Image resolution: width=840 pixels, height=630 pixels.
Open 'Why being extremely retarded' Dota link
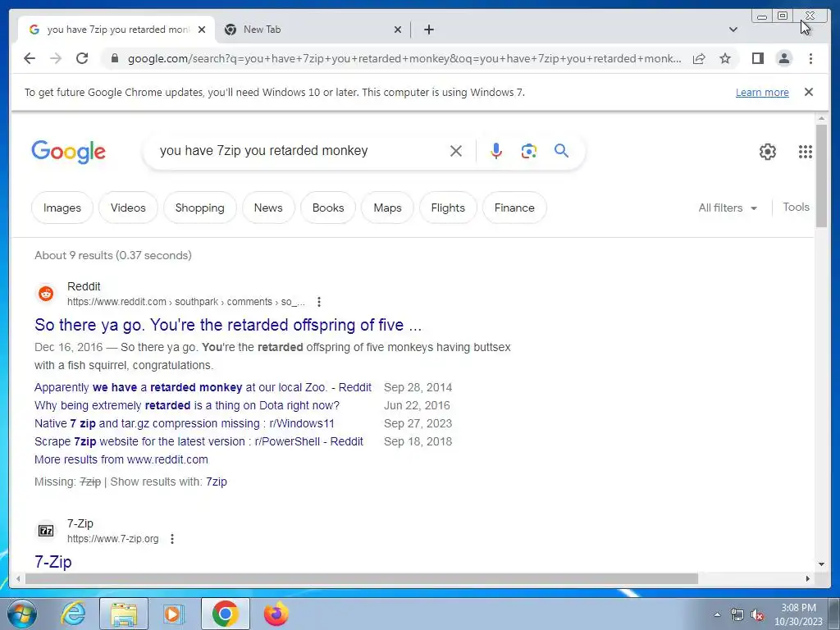[187, 405]
